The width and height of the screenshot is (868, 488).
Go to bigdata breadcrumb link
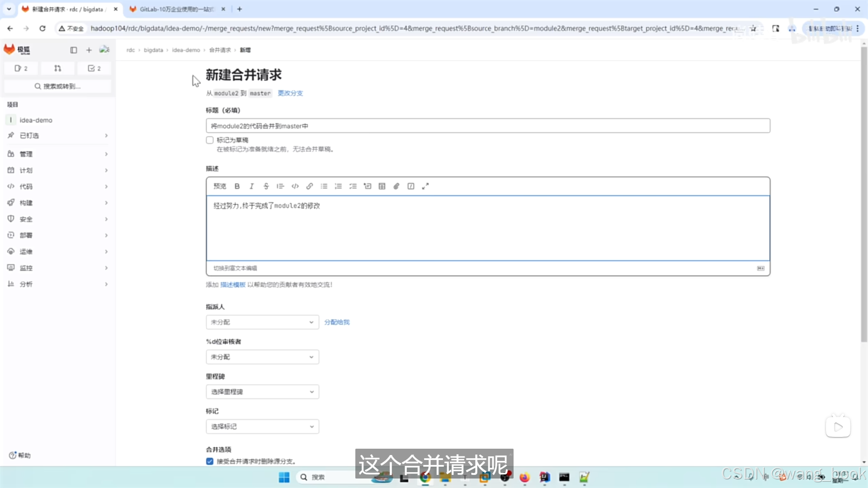[153, 50]
